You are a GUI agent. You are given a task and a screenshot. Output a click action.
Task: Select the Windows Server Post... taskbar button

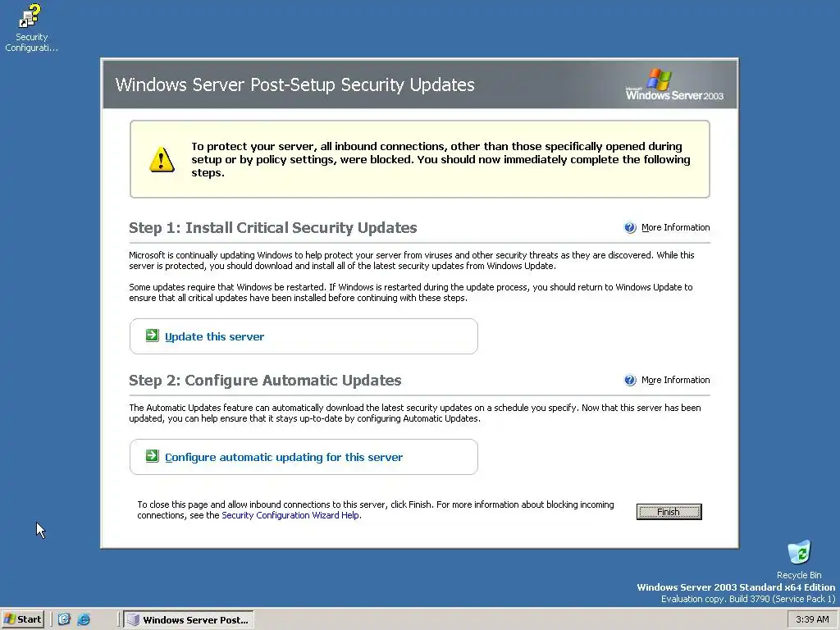[x=189, y=620]
